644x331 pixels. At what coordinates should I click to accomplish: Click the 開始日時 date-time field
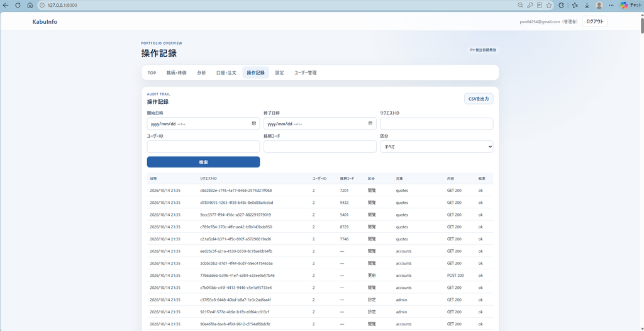(x=203, y=124)
